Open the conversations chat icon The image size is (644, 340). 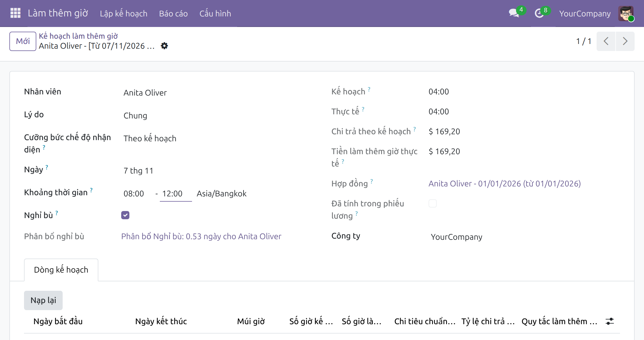tap(514, 13)
